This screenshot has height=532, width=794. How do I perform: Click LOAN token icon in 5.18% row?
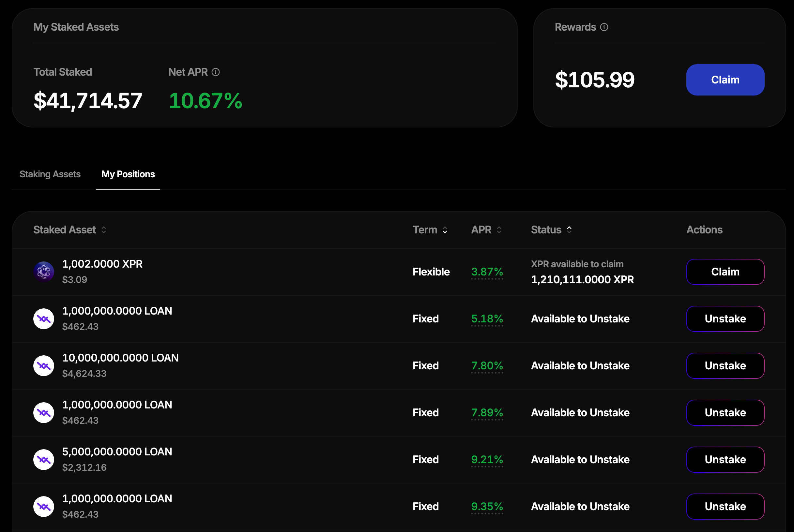coord(44,318)
